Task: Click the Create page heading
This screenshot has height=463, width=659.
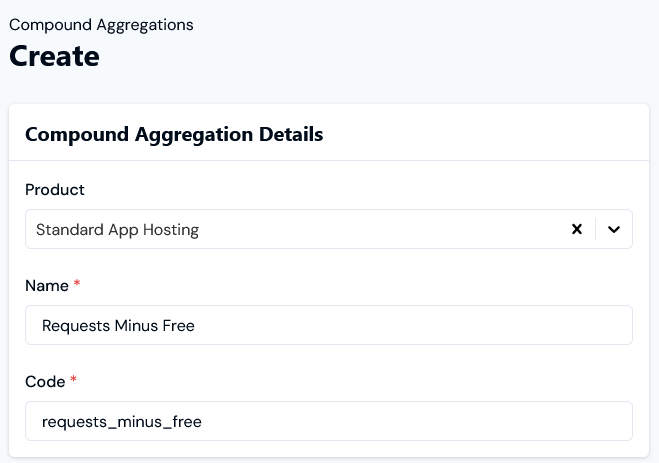Action: tap(54, 56)
